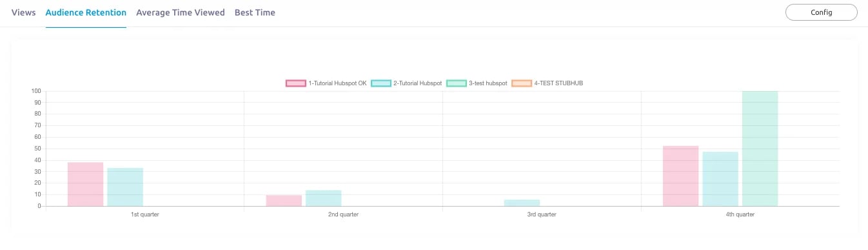Open the Best Time tab
Viewport: 868px width, 250px height.
255,12
